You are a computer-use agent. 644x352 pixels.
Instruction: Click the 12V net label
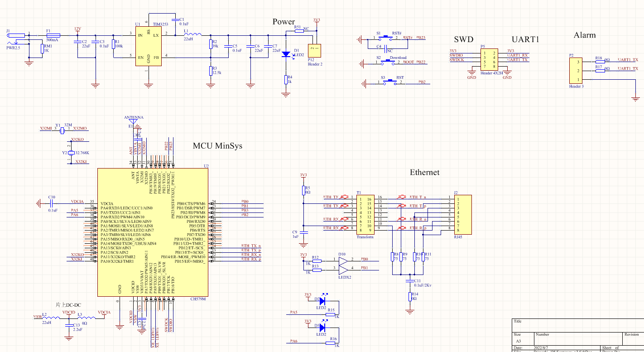point(77,29)
